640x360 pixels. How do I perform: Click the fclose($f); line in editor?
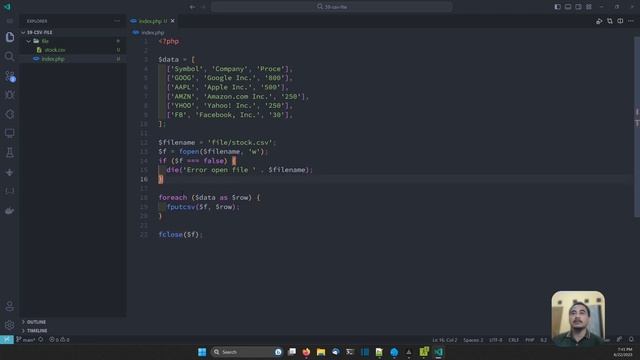point(180,235)
